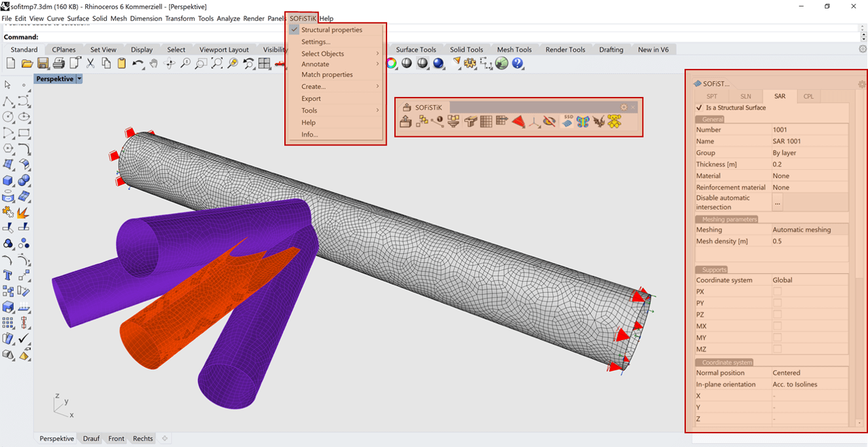Click the Print icon
The height and width of the screenshot is (447, 868).
tap(58, 64)
